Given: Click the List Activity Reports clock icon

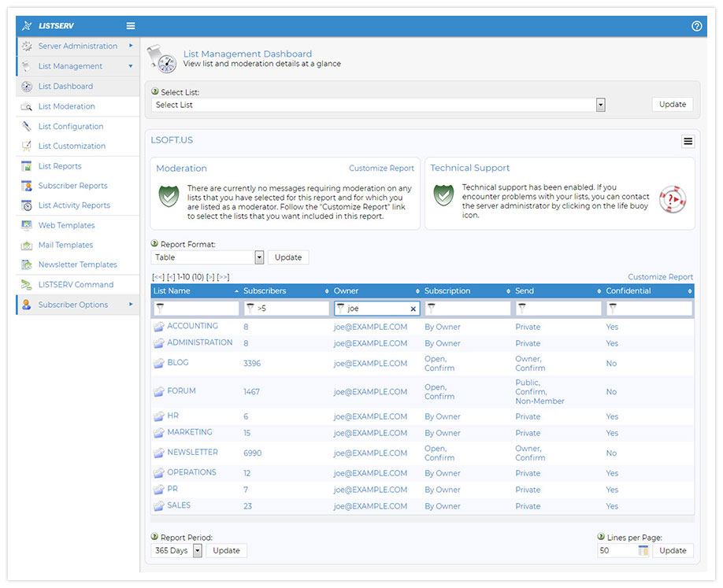Looking at the screenshot, I should pos(27,205).
